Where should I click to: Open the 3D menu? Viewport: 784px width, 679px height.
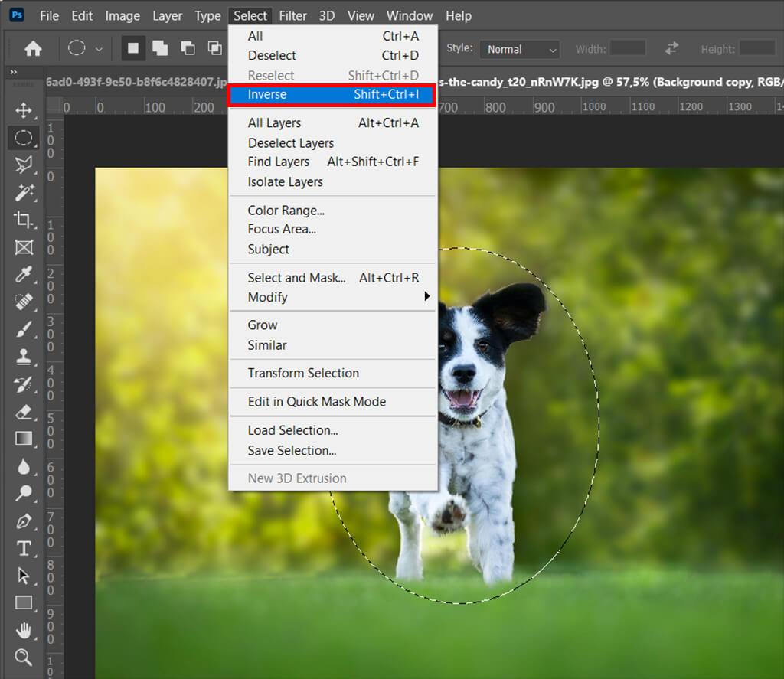click(326, 16)
